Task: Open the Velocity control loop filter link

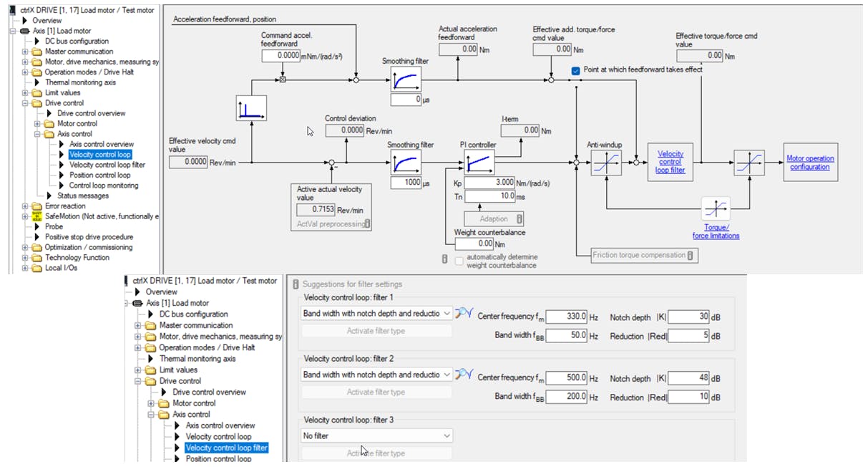Action: [x=670, y=163]
